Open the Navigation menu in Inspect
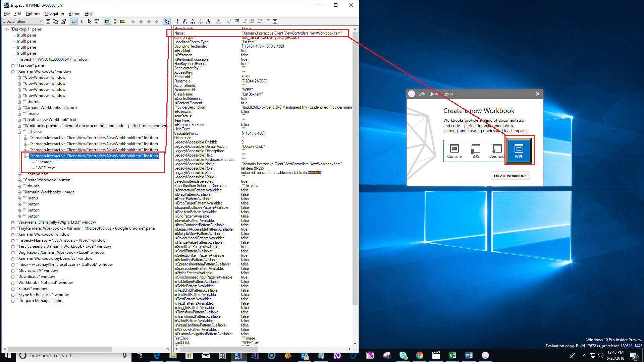Image resolution: width=644 pixels, height=362 pixels. coord(54,14)
